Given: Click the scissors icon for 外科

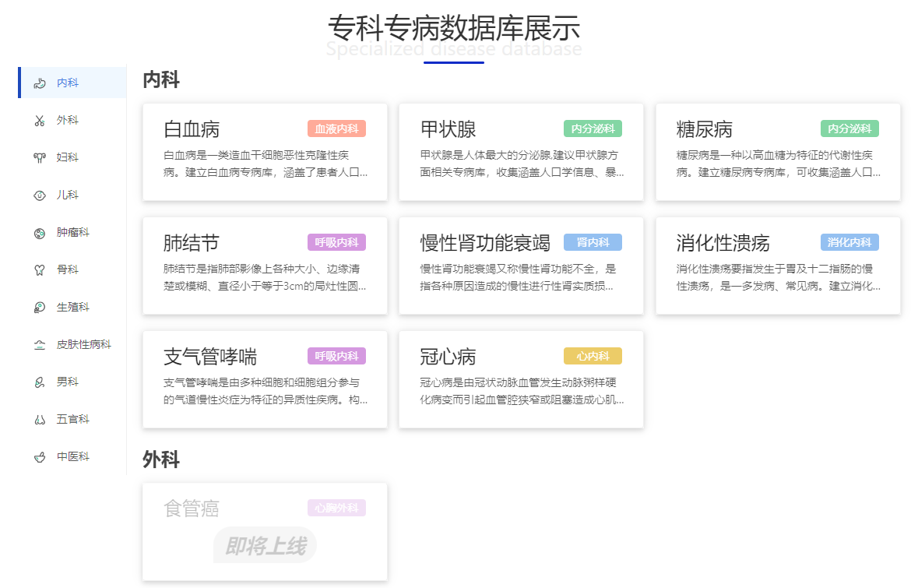Looking at the screenshot, I should [40, 120].
